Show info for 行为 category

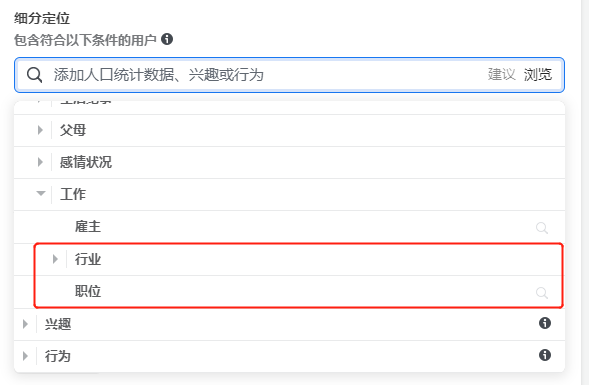(545, 355)
